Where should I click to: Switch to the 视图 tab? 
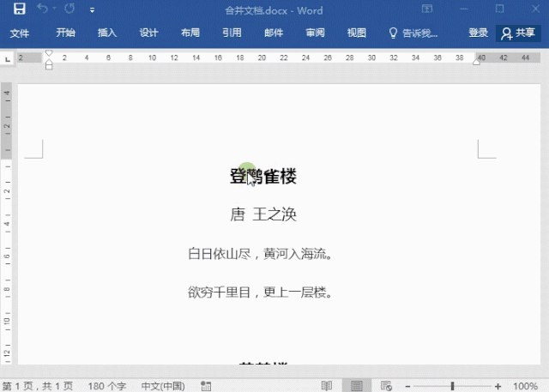pos(357,33)
